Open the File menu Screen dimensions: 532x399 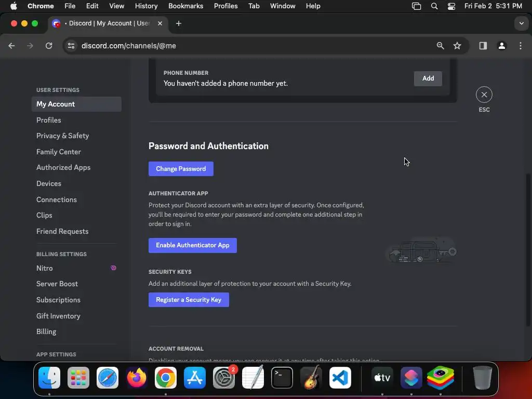(70, 6)
